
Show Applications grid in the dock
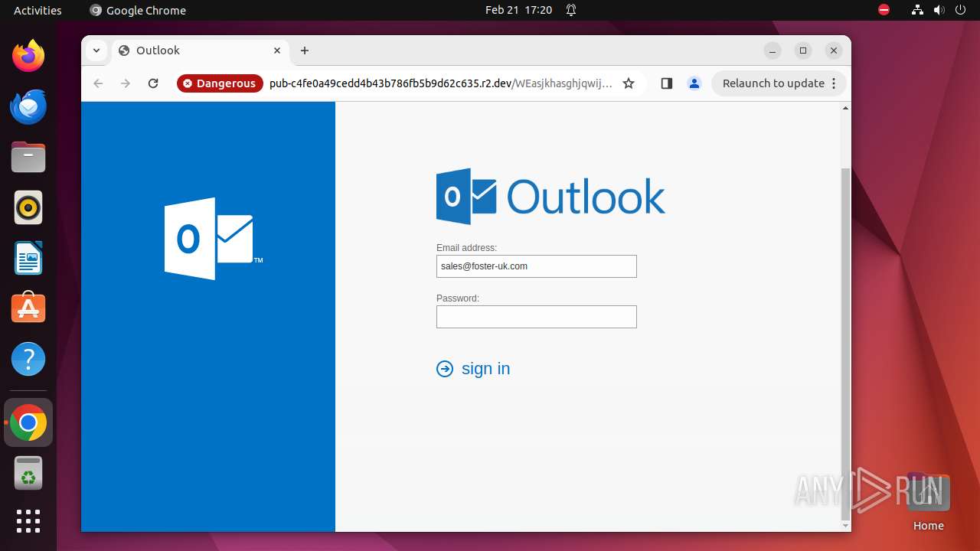(x=28, y=521)
